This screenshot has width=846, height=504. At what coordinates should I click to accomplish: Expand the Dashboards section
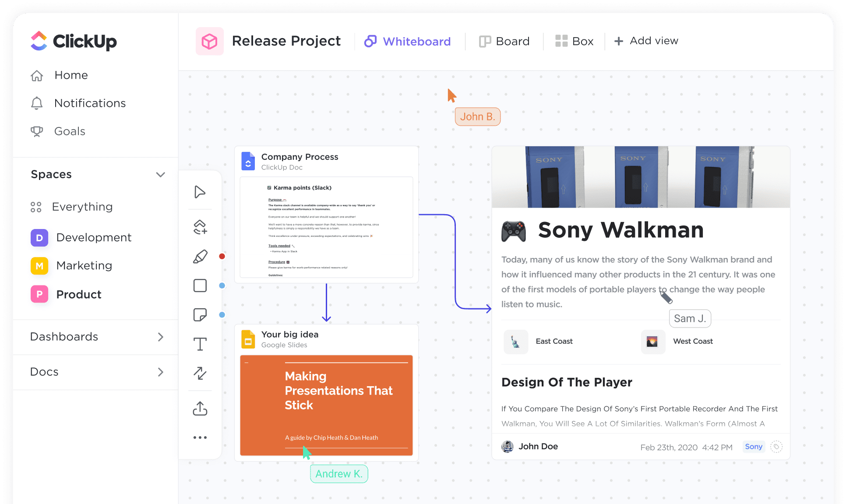coord(160,337)
